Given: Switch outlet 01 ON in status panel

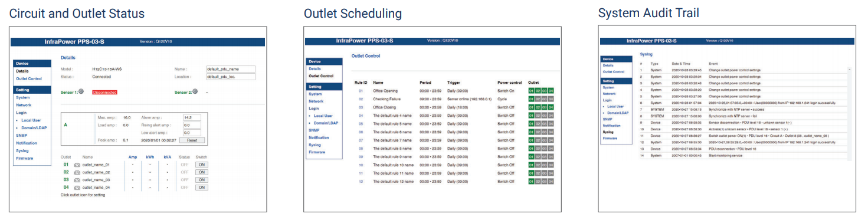Looking at the screenshot, I should pyautogui.click(x=202, y=165).
